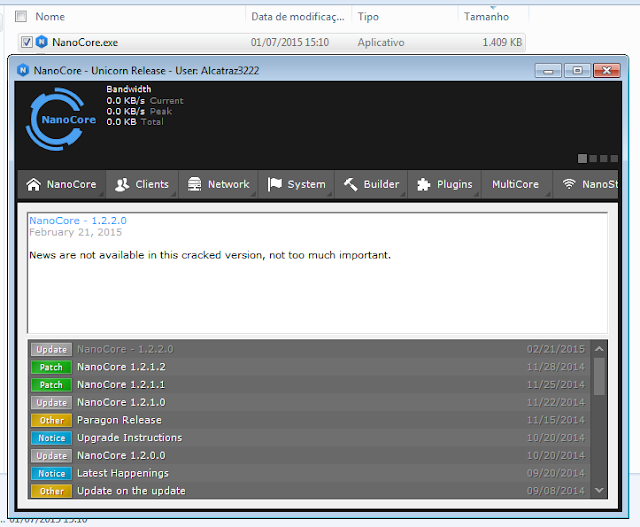Open the corner arrow on the NanoCore tab
This screenshot has width=640, height=527.
pyautogui.click(x=101, y=194)
